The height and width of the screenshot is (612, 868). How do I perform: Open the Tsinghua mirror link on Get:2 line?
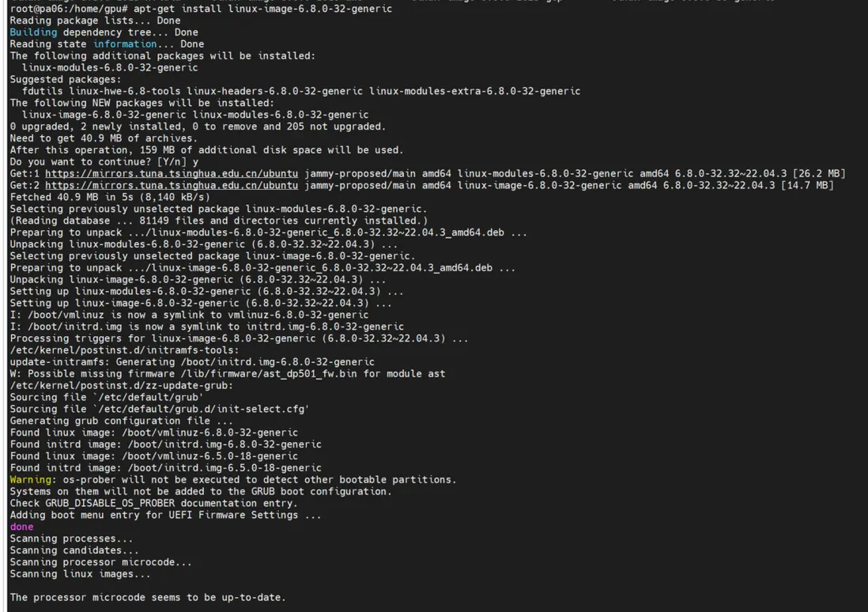[x=172, y=186]
